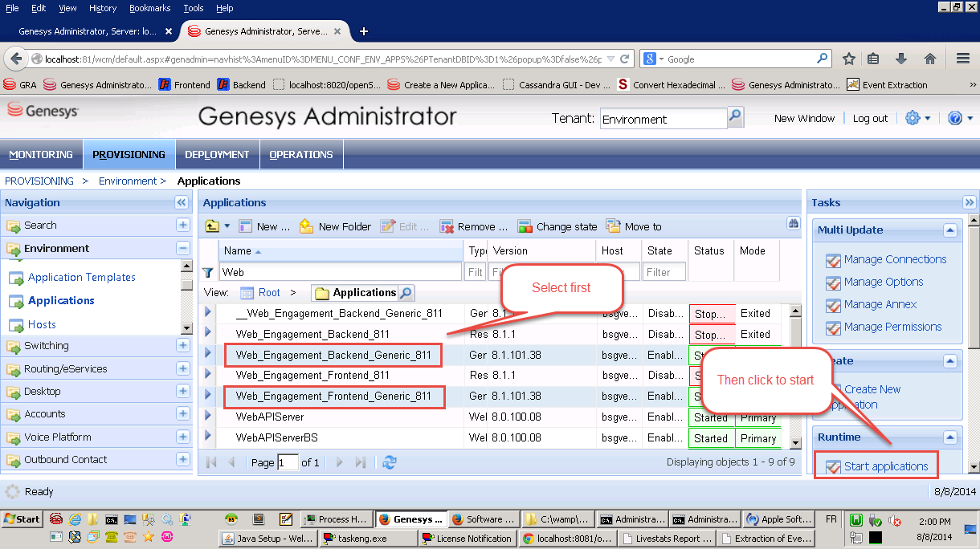Viewport: 980px width, 549px height.
Task: Click the tenant search magnifier icon
Action: [x=735, y=117]
